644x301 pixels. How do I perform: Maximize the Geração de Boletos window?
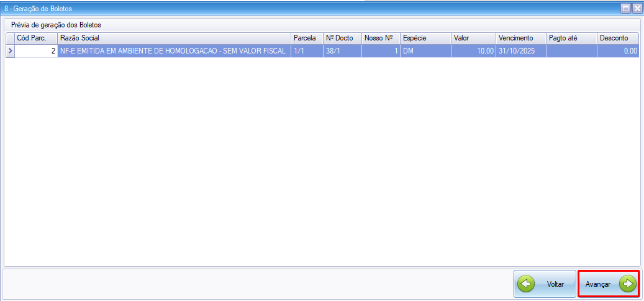tap(625, 9)
